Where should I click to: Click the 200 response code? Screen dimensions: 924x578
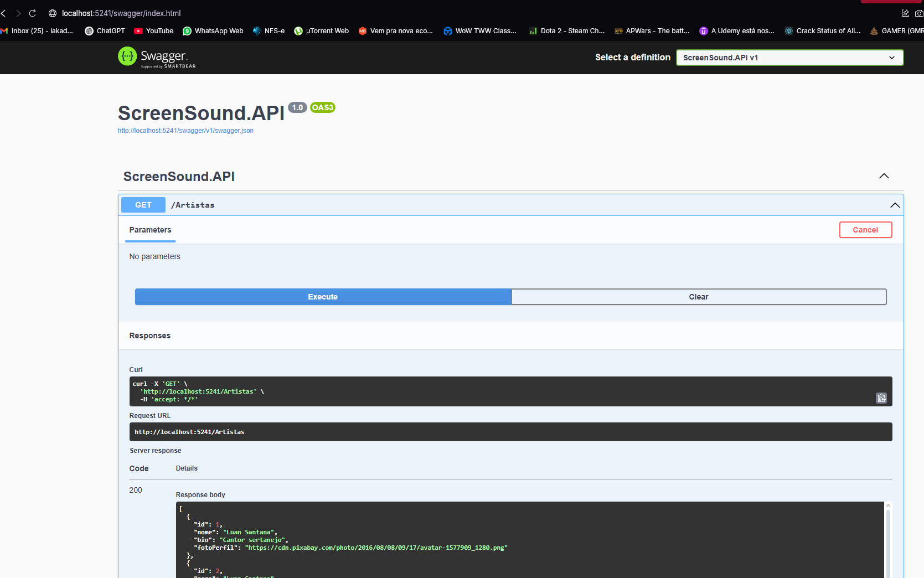[x=136, y=490]
